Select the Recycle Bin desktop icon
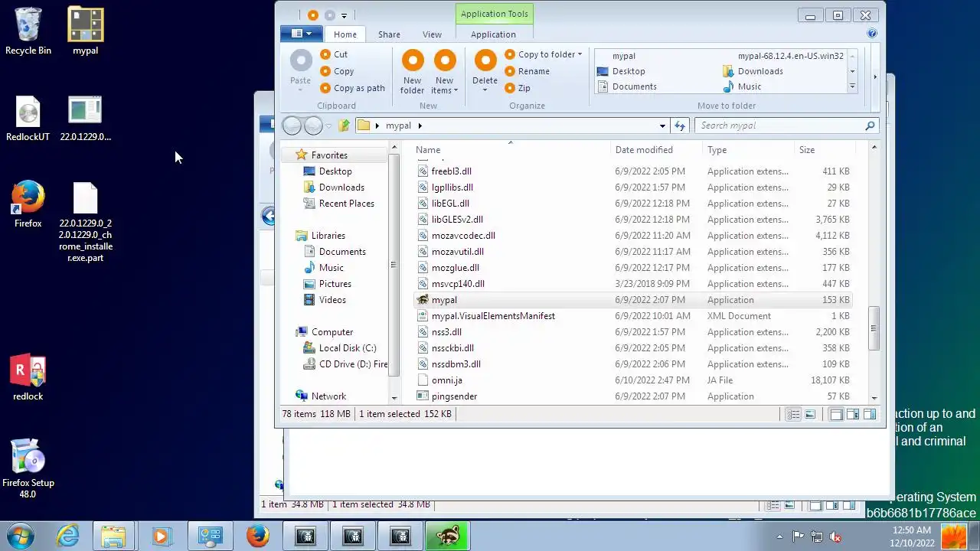Viewport: 980px width, 551px height. (28, 32)
